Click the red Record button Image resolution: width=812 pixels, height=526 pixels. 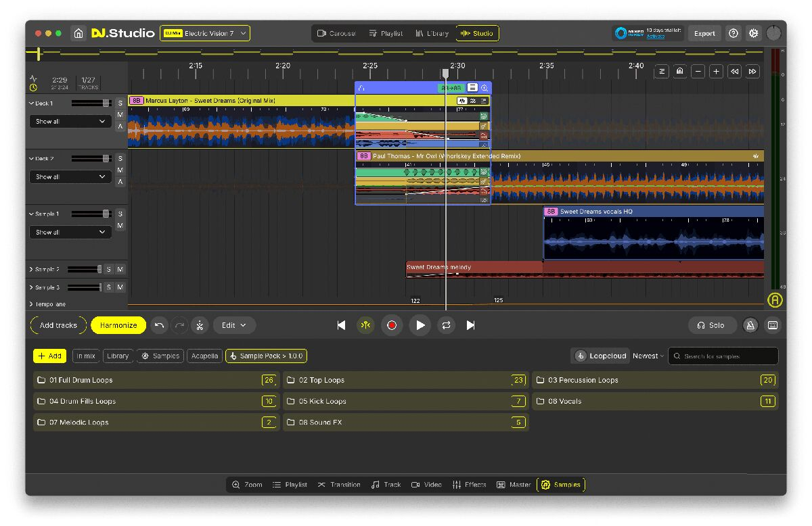(x=391, y=325)
